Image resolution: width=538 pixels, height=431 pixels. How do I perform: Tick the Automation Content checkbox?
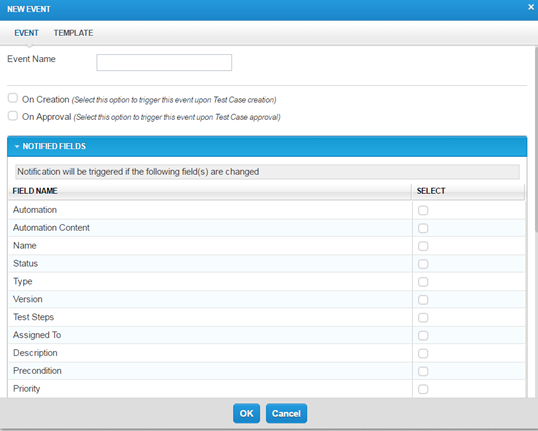coord(423,228)
